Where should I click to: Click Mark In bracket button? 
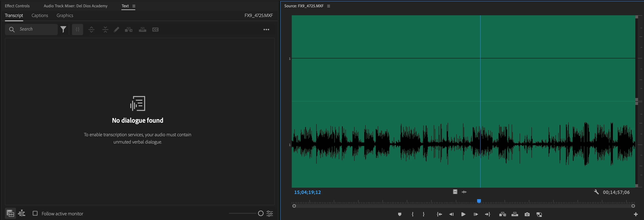pyautogui.click(x=413, y=214)
